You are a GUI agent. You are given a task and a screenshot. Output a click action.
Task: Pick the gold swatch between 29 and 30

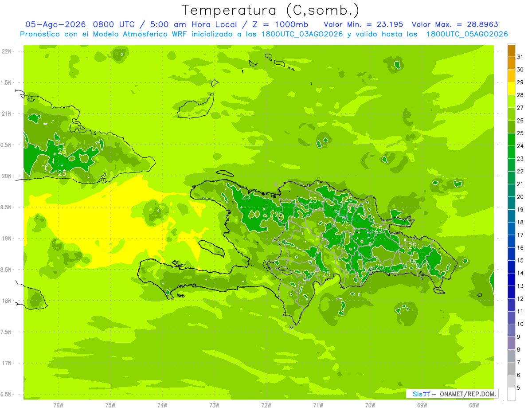click(x=511, y=76)
